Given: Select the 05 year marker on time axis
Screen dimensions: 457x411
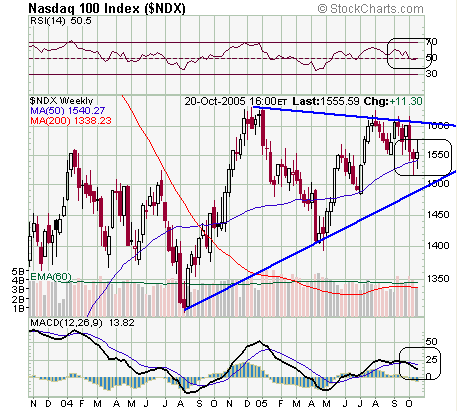Looking at the screenshot, I should [262, 404].
